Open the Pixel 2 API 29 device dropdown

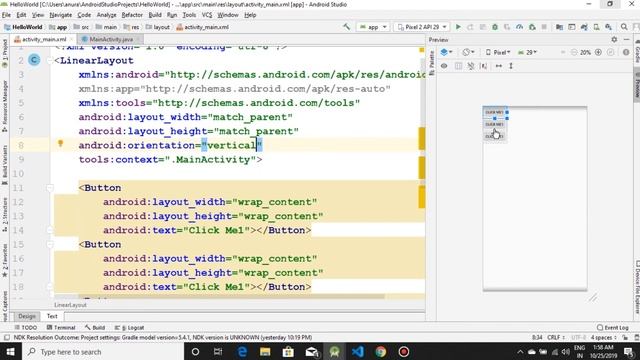click(x=422, y=27)
